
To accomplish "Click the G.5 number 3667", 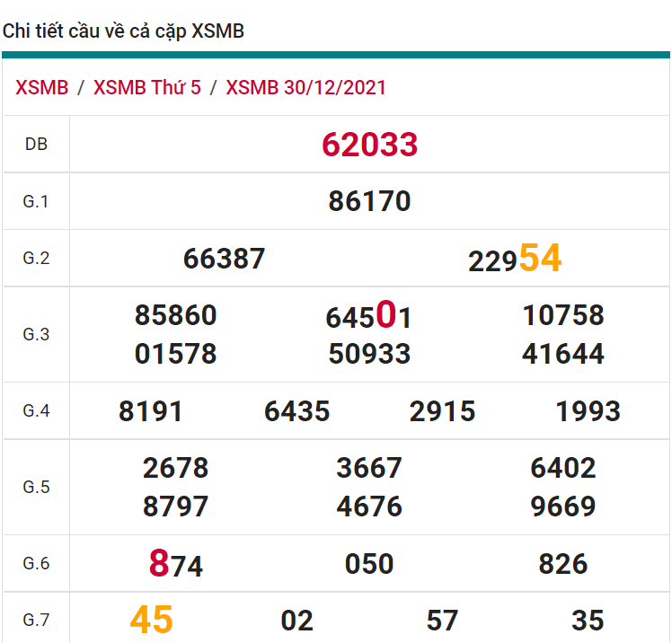I will [x=369, y=468].
